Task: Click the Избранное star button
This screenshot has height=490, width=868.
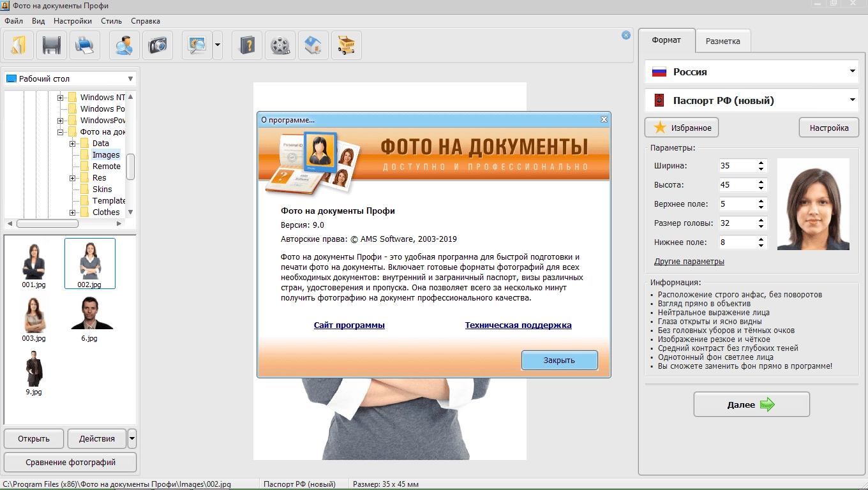Action: pyautogui.click(x=682, y=128)
